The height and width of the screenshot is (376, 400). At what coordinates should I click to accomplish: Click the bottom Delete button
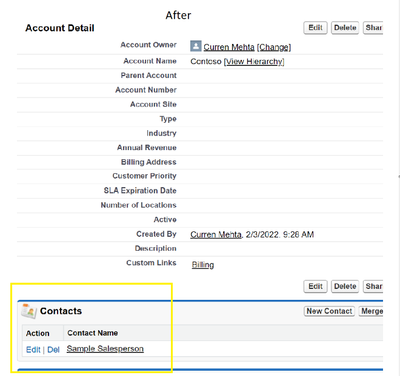point(345,286)
